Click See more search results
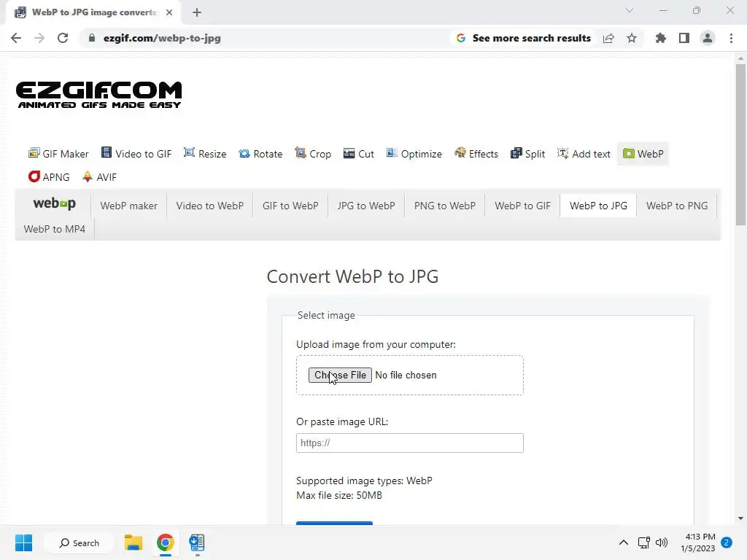The image size is (747, 560). (x=524, y=38)
